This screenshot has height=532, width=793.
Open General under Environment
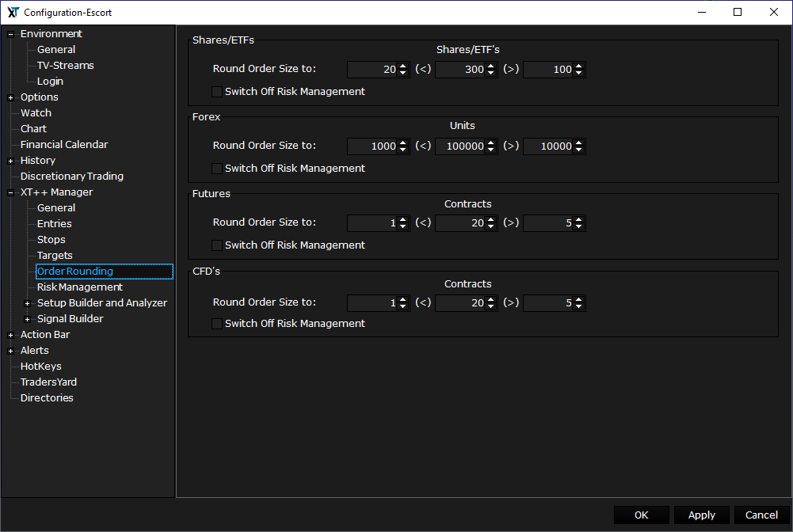coord(56,50)
